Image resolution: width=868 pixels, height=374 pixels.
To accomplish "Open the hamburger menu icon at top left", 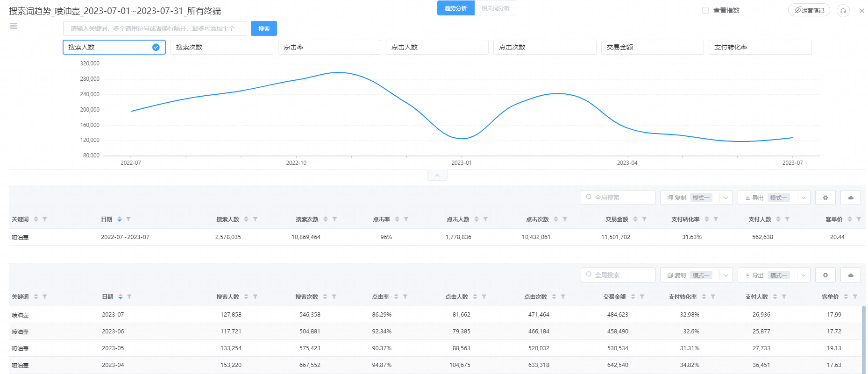I will [x=14, y=26].
